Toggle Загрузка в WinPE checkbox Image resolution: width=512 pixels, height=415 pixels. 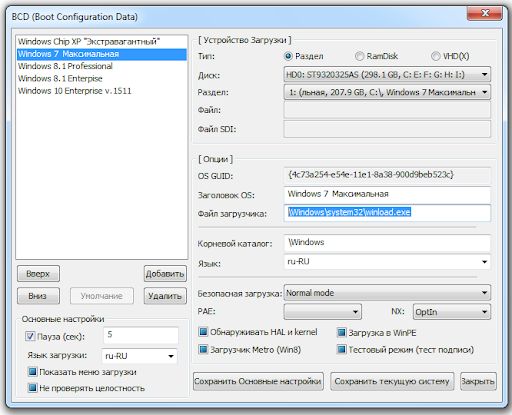(342, 332)
